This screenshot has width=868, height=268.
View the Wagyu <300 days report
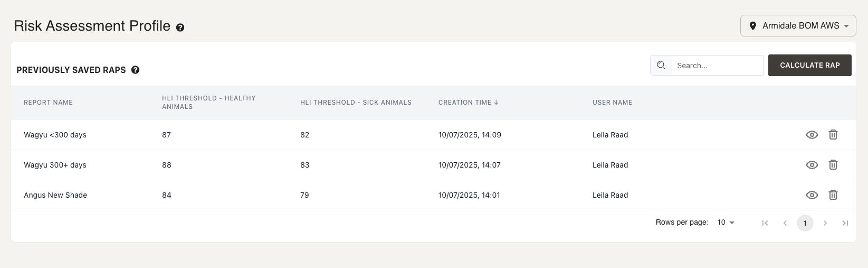point(812,135)
